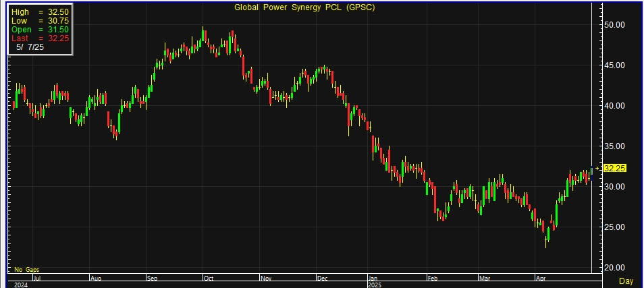Click the 20.00 price axis label
The height and width of the screenshot is (288, 644).
[x=614, y=268]
